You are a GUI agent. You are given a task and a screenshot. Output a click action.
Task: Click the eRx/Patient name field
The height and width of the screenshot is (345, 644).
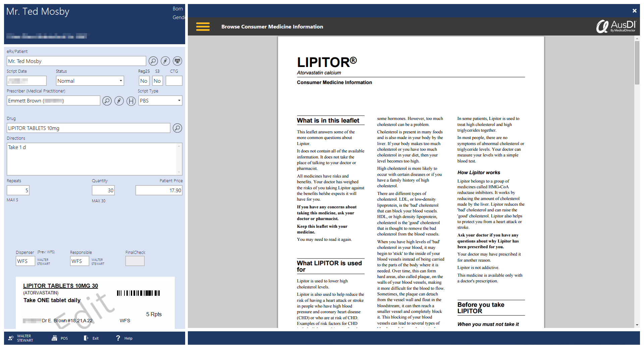pos(76,61)
